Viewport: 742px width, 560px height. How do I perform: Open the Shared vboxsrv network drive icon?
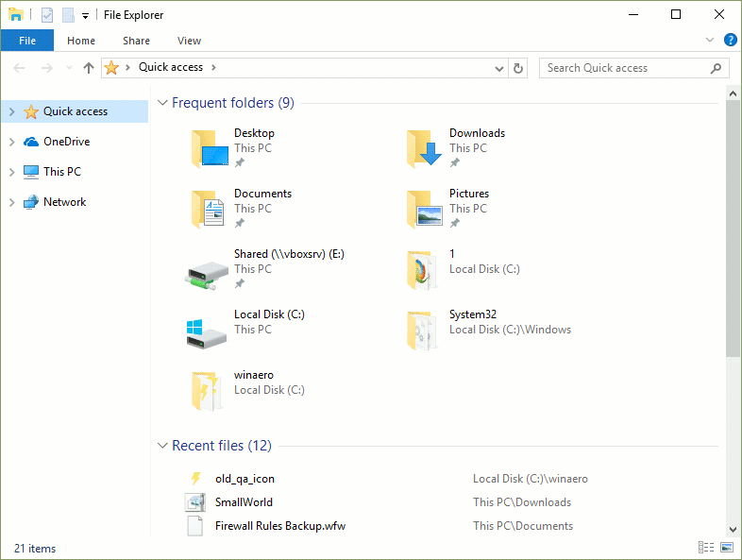click(207, 275)
